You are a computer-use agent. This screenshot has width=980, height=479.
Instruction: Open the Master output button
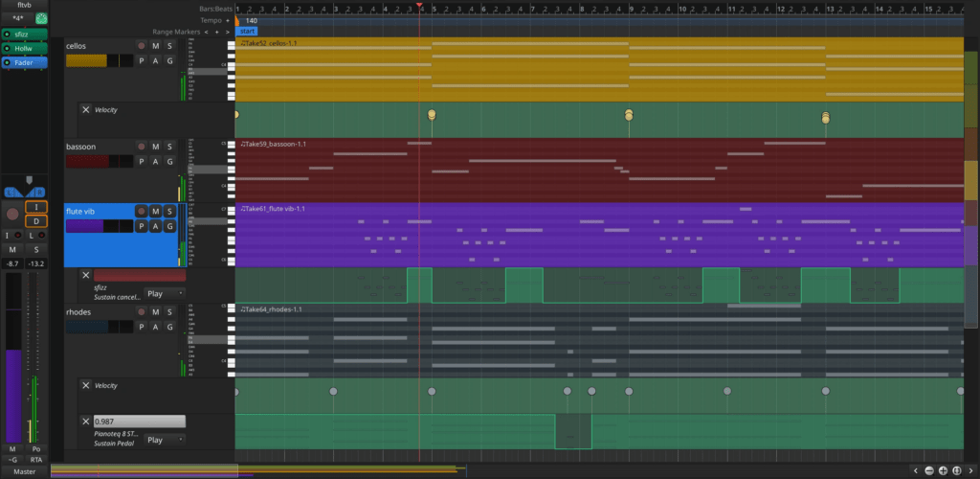click(x=24, y=471)
